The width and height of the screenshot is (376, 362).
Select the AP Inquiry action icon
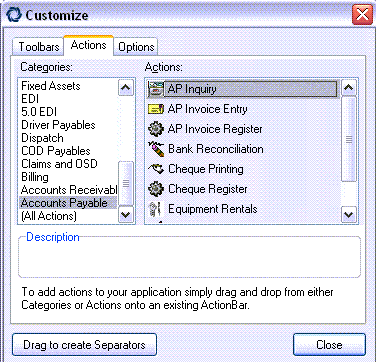click(156, 89)
